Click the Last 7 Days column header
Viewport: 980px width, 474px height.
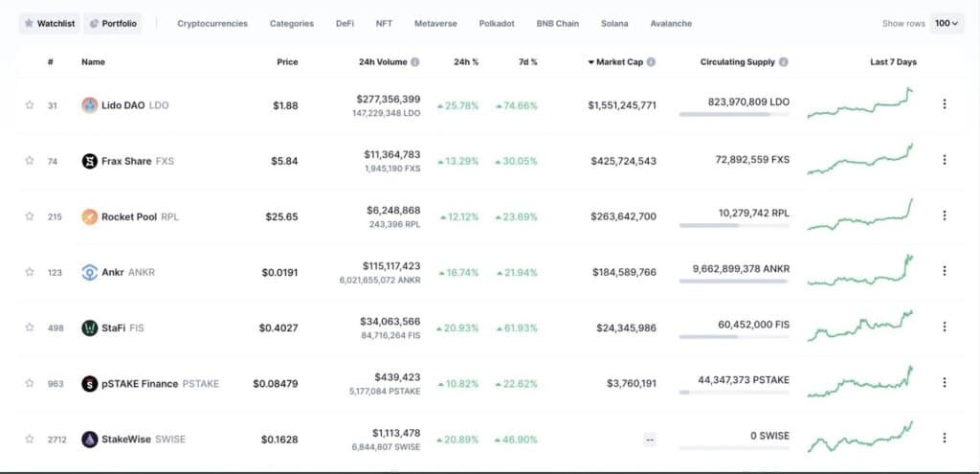point(893,62)
